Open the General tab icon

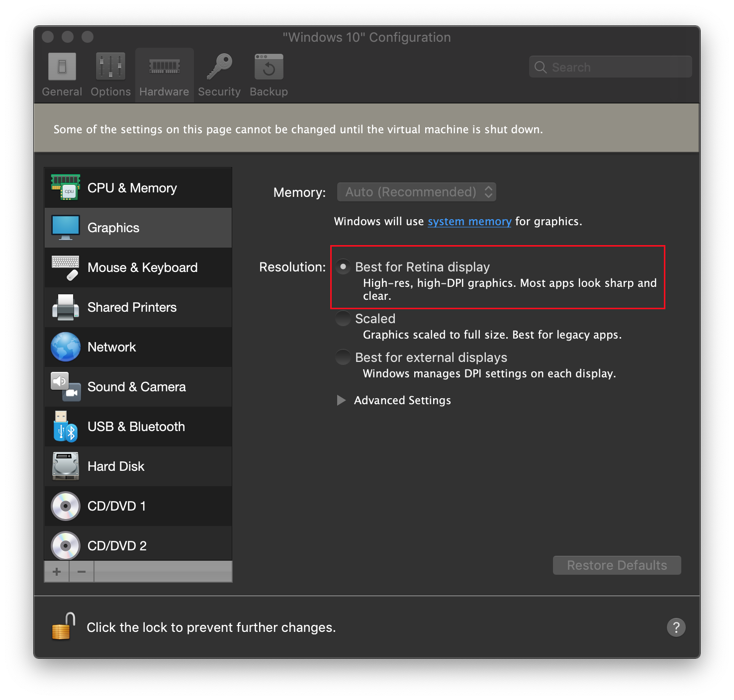pyautogui.click(x=62, y=67)
